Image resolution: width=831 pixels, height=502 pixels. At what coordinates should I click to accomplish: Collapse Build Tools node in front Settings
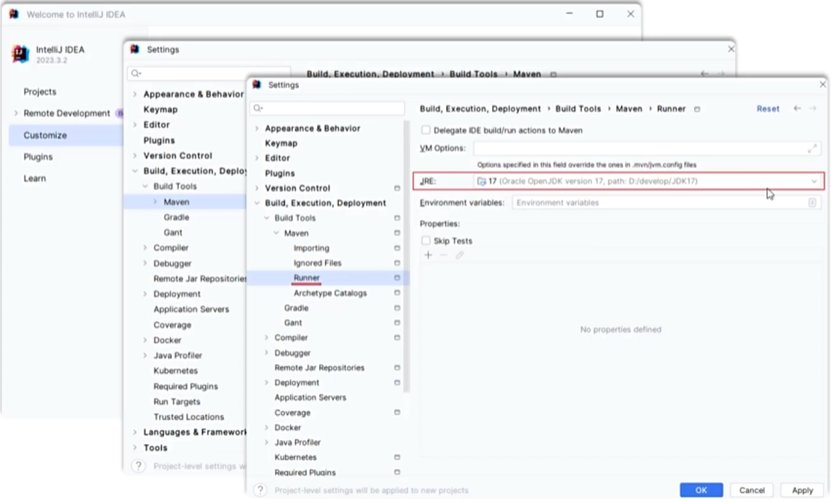pyautogui.click(x=267, y=218)
